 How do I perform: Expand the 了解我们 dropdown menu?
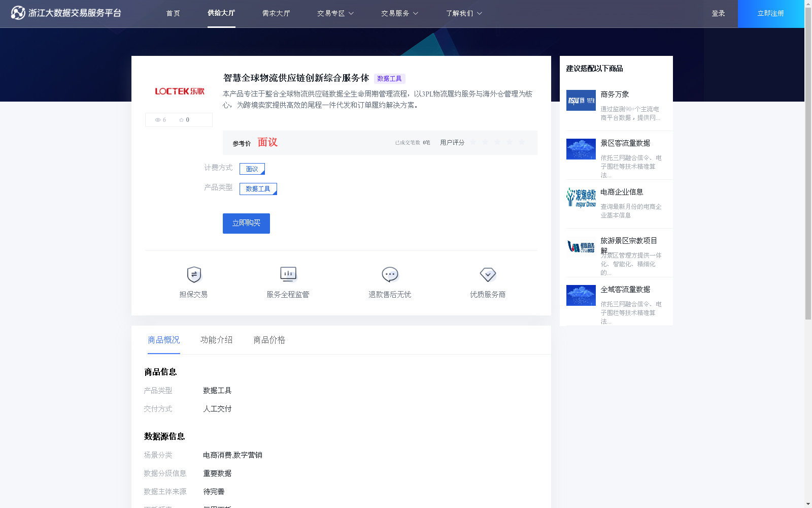pyautogui.click(x=464, y=14)
